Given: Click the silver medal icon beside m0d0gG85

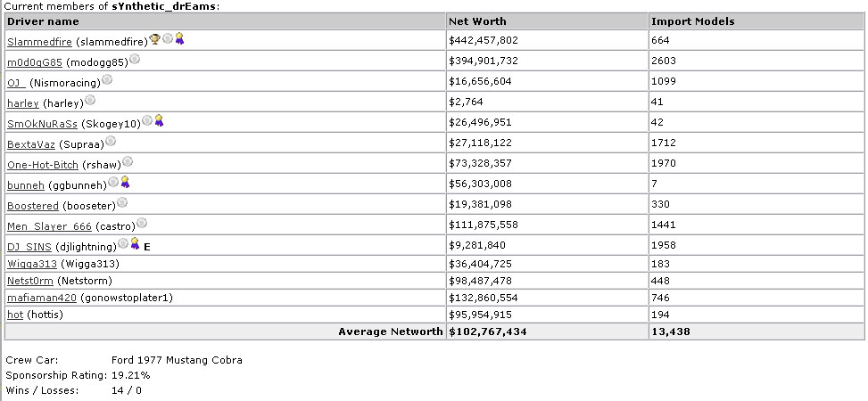Looking at the screenshot, I should [x=135, y=59].
